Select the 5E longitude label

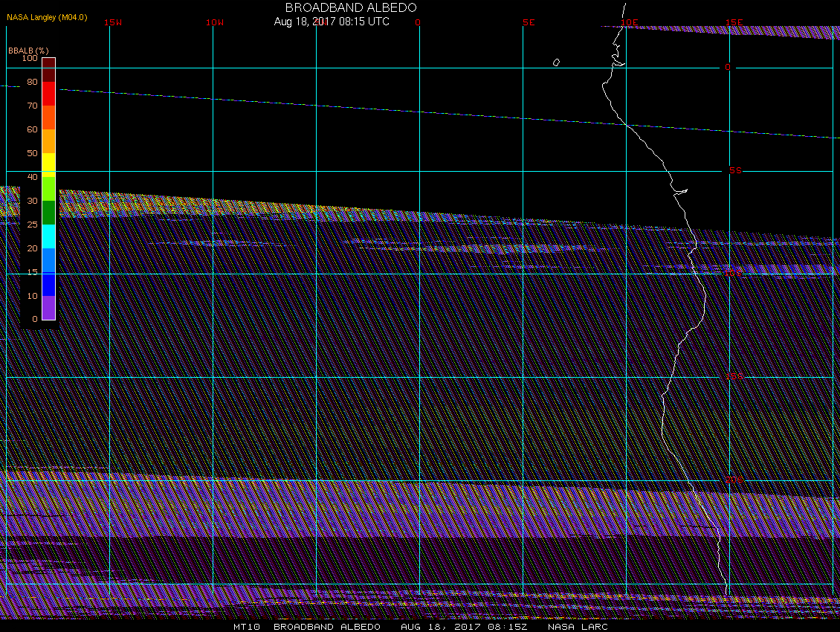click(x=529, y=22)
